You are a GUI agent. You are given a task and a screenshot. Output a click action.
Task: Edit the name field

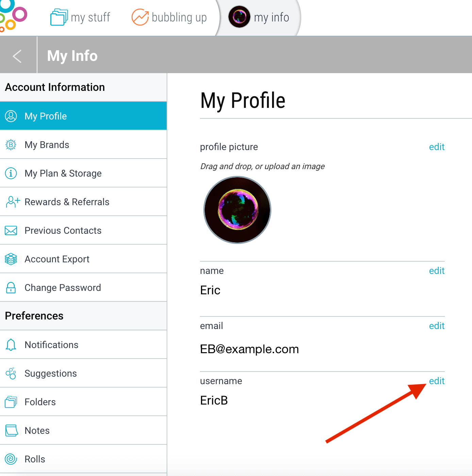(x=437, y=271)
